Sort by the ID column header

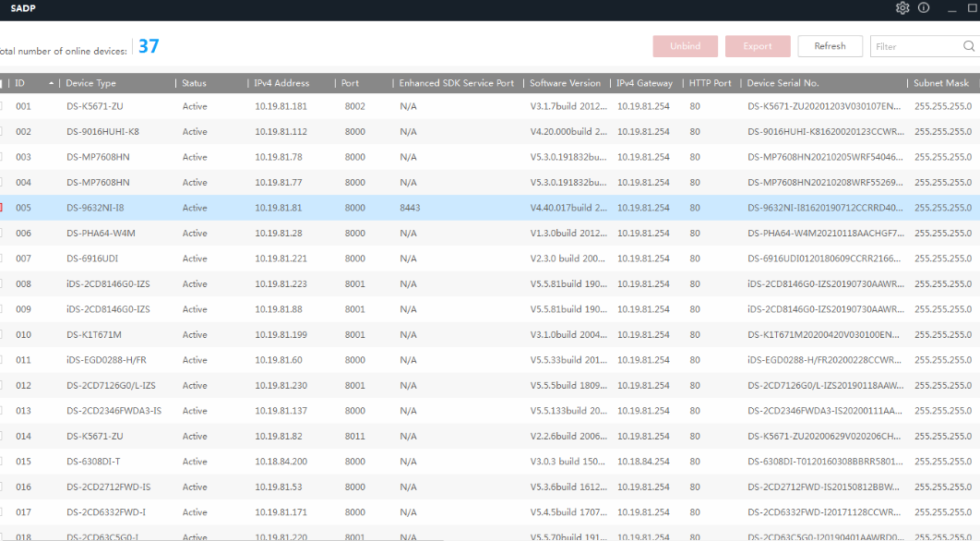tap(20, 83)
